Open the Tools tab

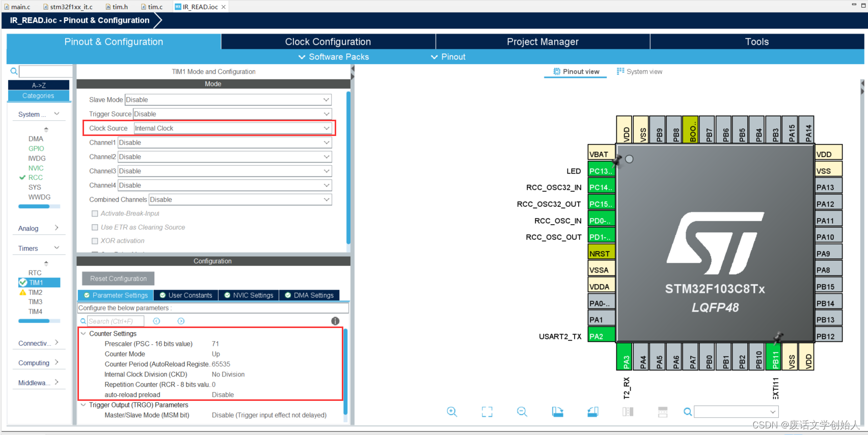[x=757, y=42]
